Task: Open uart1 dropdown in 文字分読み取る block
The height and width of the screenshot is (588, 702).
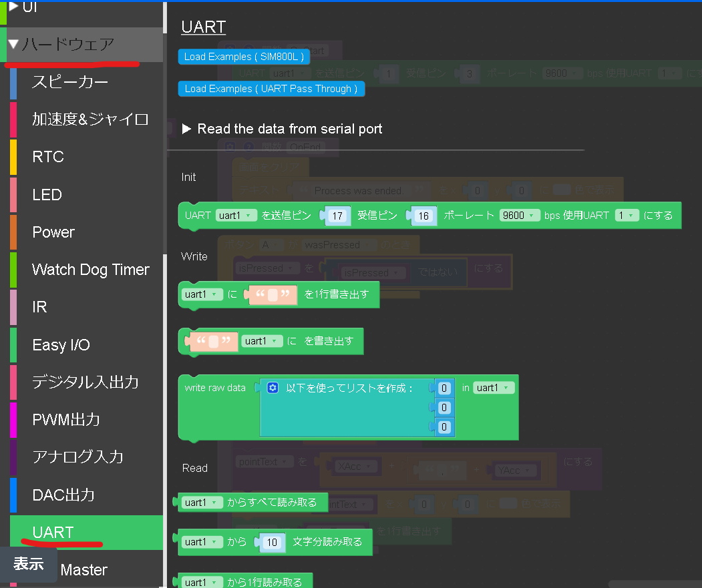Action: (x=202, y=542)
